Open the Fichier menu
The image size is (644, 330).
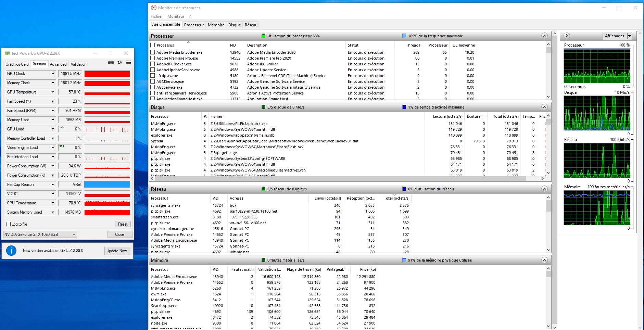point(156,16)
